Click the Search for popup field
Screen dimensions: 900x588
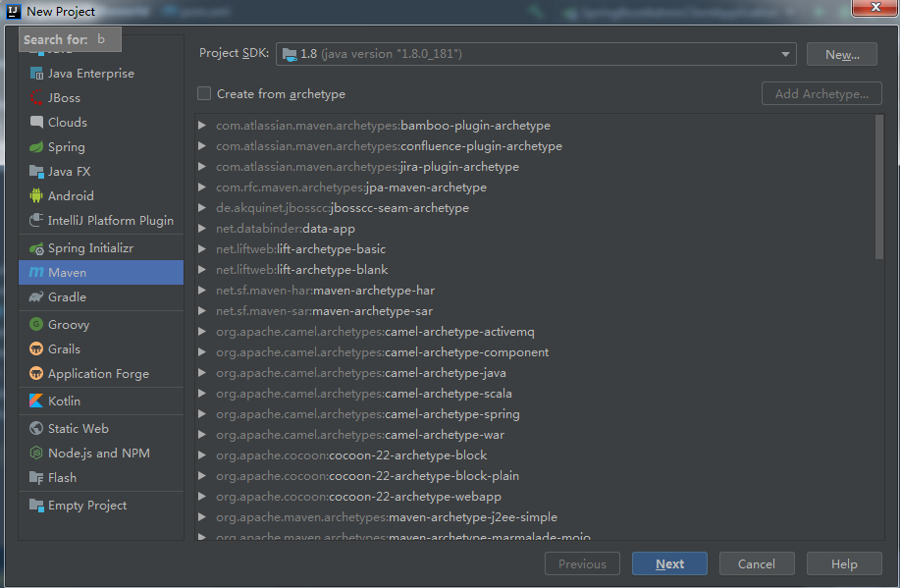[70, 39]
